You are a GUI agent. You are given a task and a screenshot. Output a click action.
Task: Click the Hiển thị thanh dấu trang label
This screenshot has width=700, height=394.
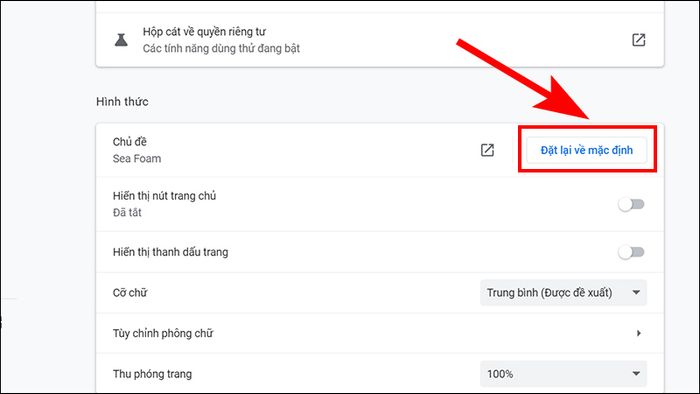170,252
